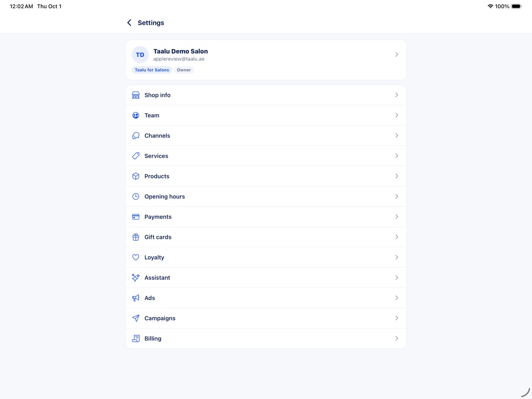532x399 pixels.
Task: Select the Campaigns label
Action: pos(160,318)
